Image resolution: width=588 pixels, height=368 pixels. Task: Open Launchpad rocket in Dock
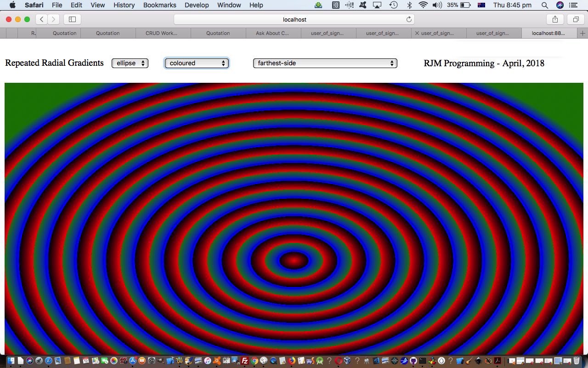tap(39, 361)
